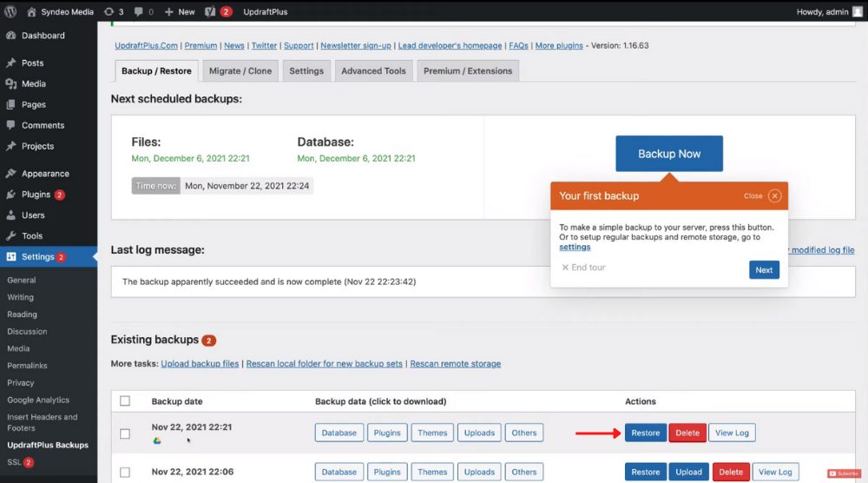Click the Settings icon in sidebar
This screenshot has height=483, width=868.
click(11, 256)
